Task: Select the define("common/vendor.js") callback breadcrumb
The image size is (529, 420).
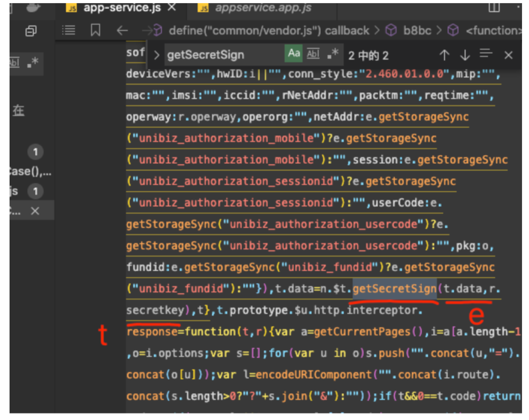Action: pyautogui.click(x=269, y=31)
